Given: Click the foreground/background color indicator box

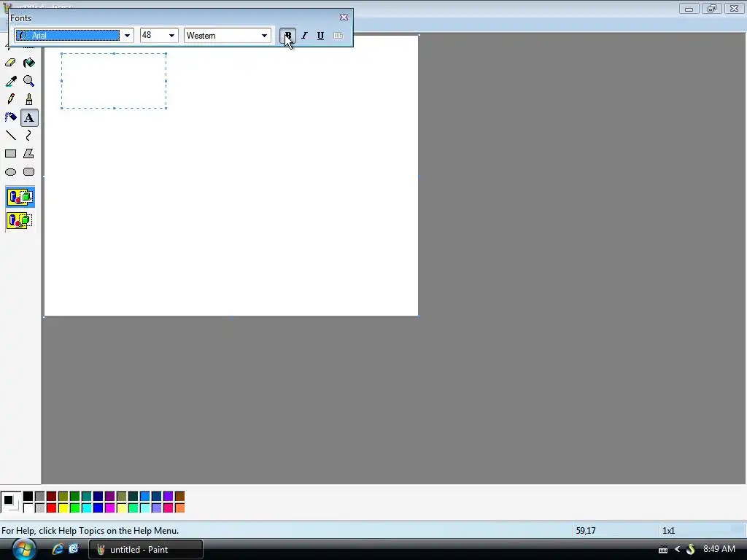Looking at the screenshot, I should pos(10,502).
